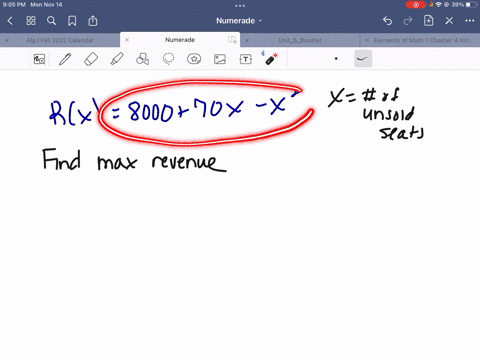Add a new page
The height and width of the screenshot is (360, 480).
coord(428,21)
